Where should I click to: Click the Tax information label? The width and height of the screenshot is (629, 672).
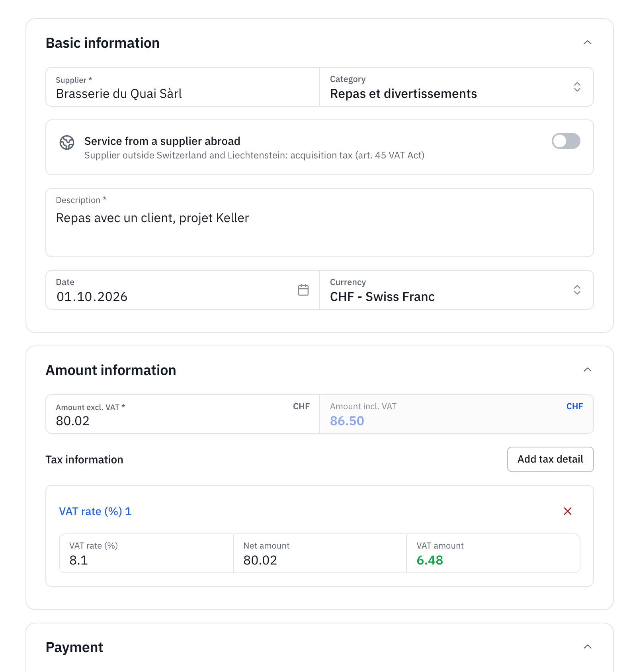point(84,459)
